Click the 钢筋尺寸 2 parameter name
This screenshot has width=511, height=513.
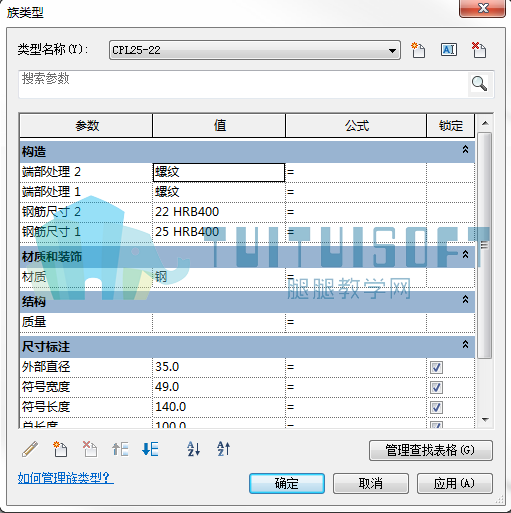pyautogui.click(x=52, y=212)
